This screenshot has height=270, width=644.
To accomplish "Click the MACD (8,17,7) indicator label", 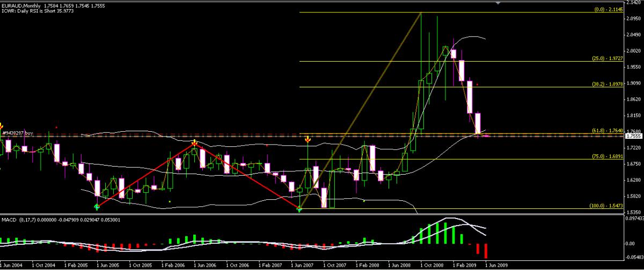I will [x=18, y=220].
